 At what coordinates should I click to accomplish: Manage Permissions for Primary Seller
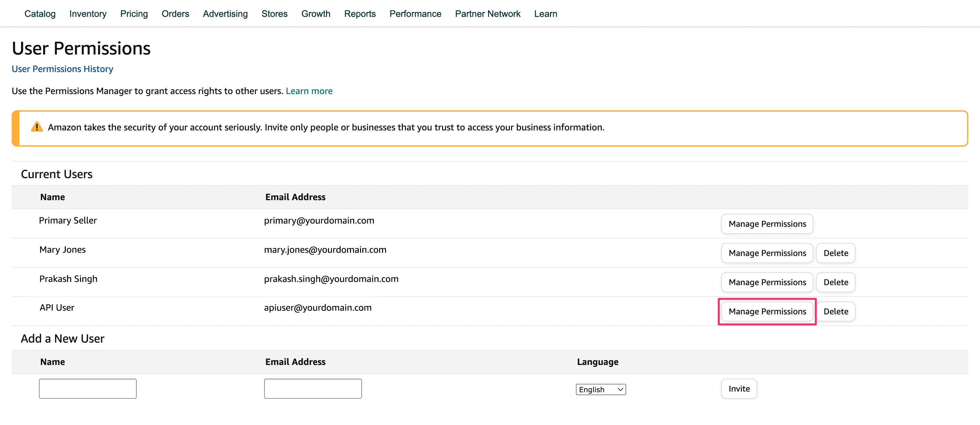click(767, 224)
